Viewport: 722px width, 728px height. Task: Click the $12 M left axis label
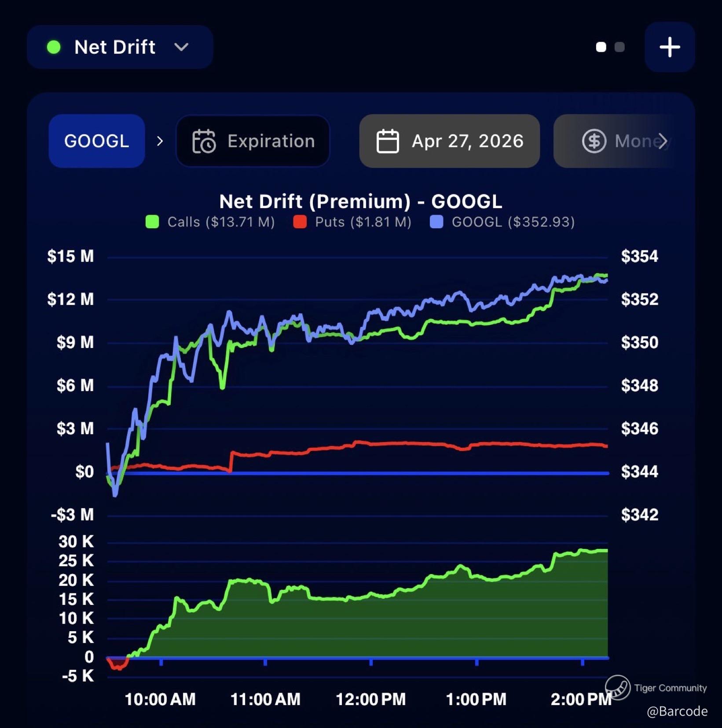[70, 299]
